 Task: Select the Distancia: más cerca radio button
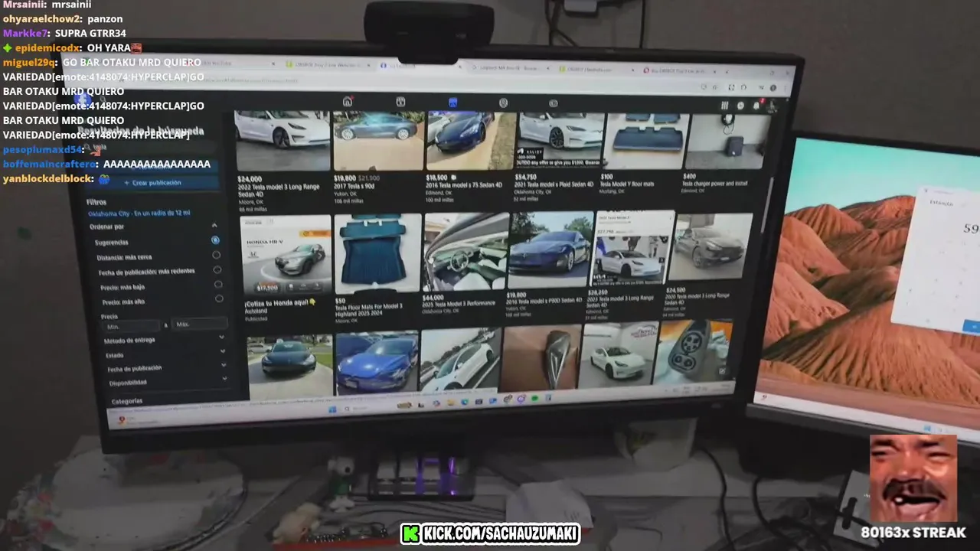click(x=217, y=255)
